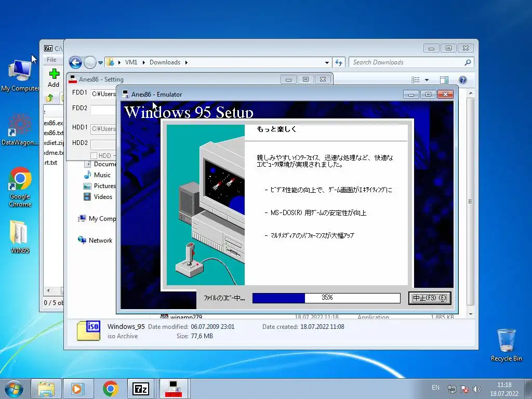
Task: Open Explorer help
Action: [x=462, y=79]
